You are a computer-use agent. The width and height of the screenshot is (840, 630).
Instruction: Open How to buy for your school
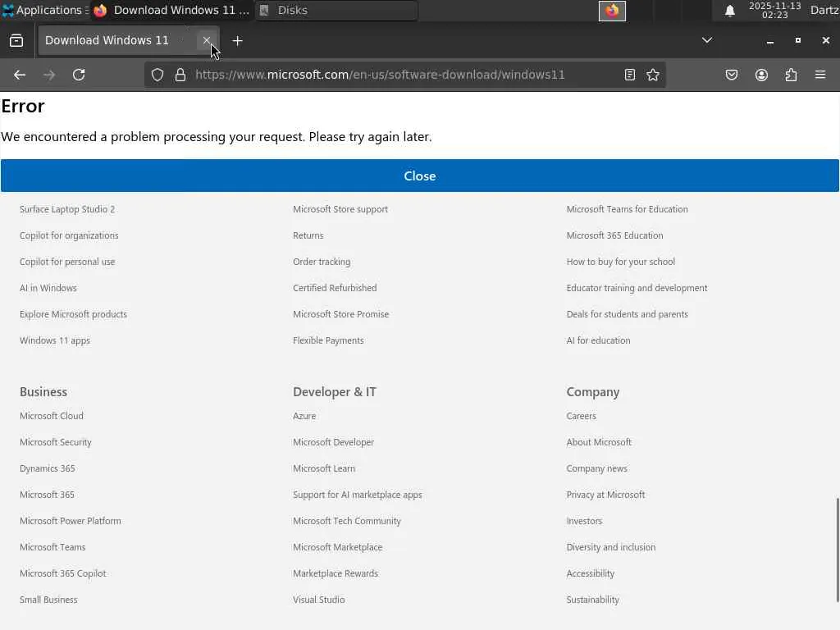[621, 262]
